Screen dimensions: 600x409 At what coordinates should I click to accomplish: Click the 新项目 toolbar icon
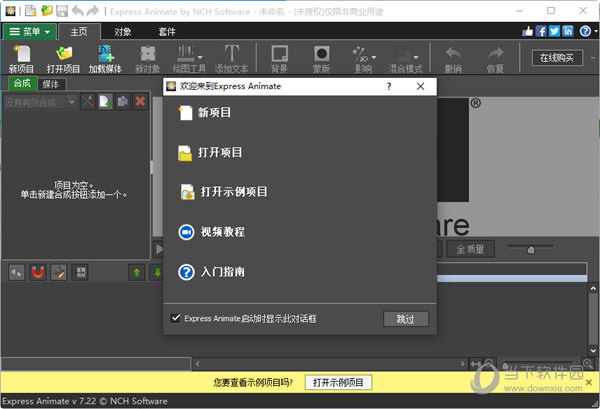coord(22,59)
